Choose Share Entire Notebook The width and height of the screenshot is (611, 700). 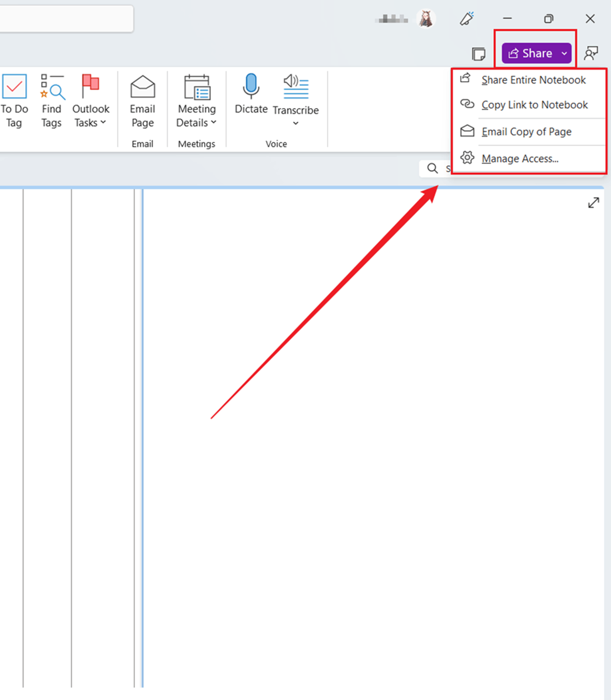528,80
